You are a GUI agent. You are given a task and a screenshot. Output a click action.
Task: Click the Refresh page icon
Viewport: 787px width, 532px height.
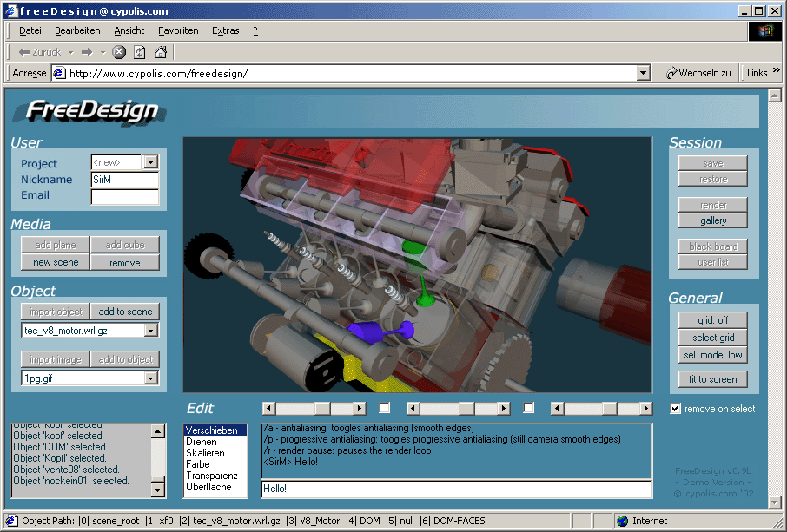click(x=140, y=51)
